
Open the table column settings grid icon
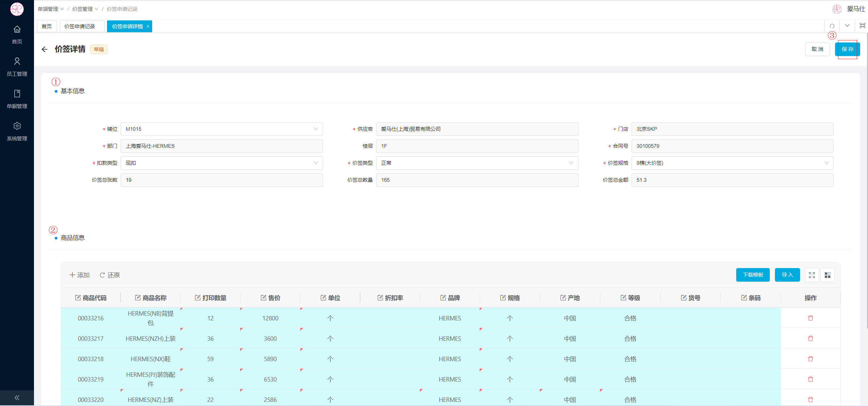828,275
